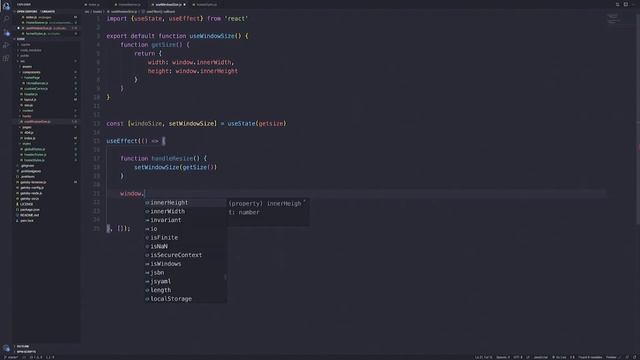Open the Extensions view icon

coord(6,58)
